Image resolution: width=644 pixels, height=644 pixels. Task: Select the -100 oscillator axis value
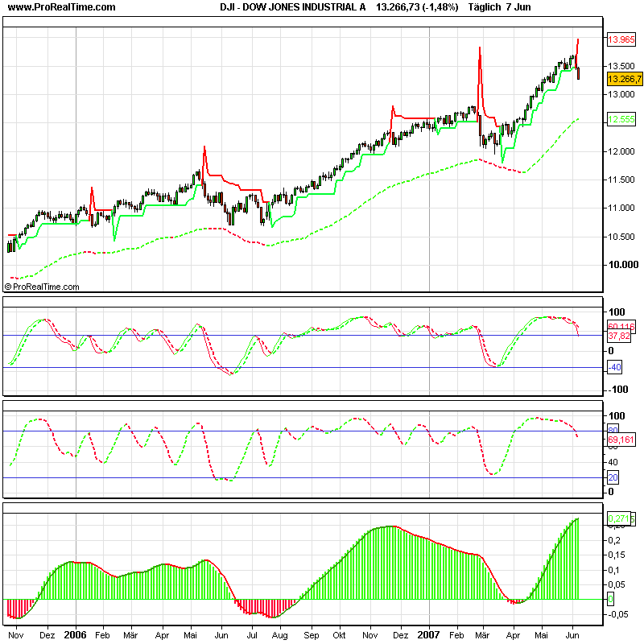[x=617, y=390]
